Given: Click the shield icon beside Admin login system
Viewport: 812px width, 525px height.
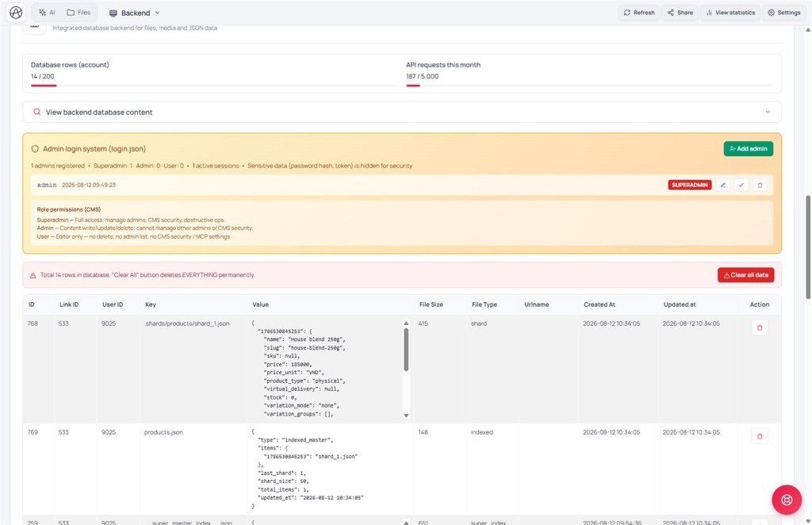Looking at the screenshot, I should click(35, 148).
